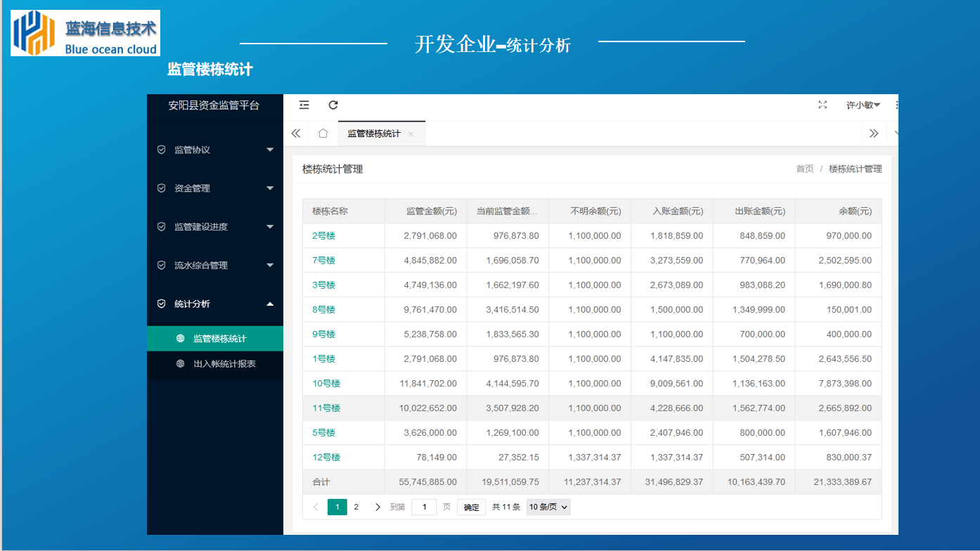Image resolution: width=980 pixels, height=551 pixels.
Task: Click the page number input field
Action: point(424,507)
